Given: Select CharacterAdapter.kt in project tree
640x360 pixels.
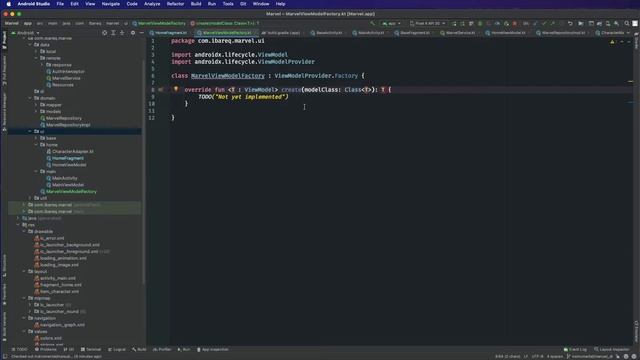Looking at the screenshot, I should coord(70,151).
